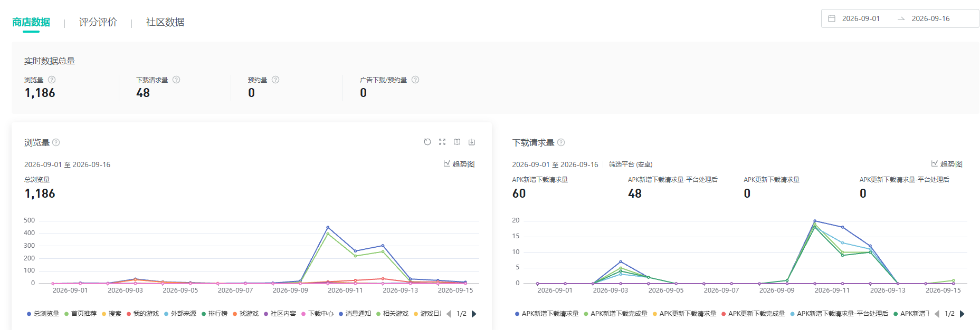Click calendar icon in date range picker
The height and width of the screenshot is (330, 980).
tap(832, 18)
